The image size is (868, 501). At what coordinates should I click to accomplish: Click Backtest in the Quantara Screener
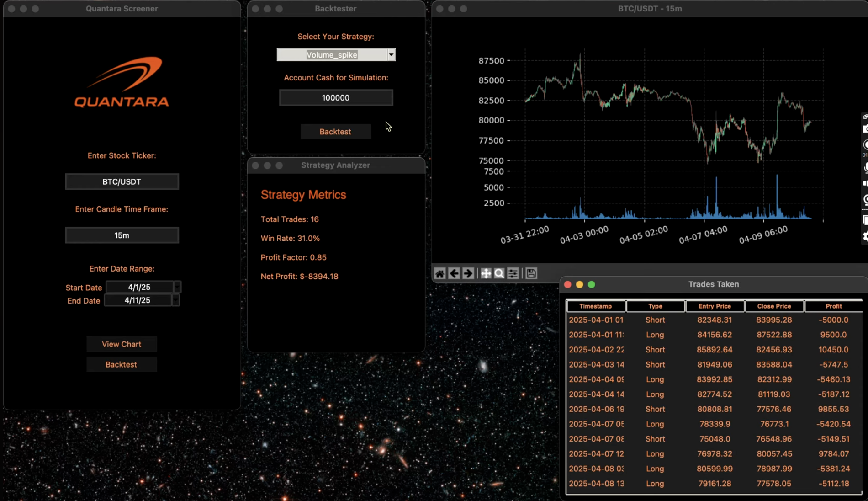122,364
